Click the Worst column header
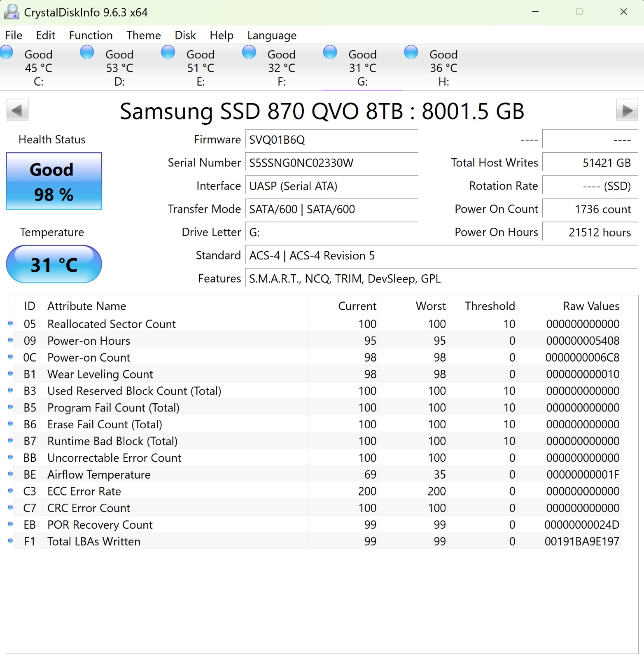The image size is (644, 659). [413, 306]
